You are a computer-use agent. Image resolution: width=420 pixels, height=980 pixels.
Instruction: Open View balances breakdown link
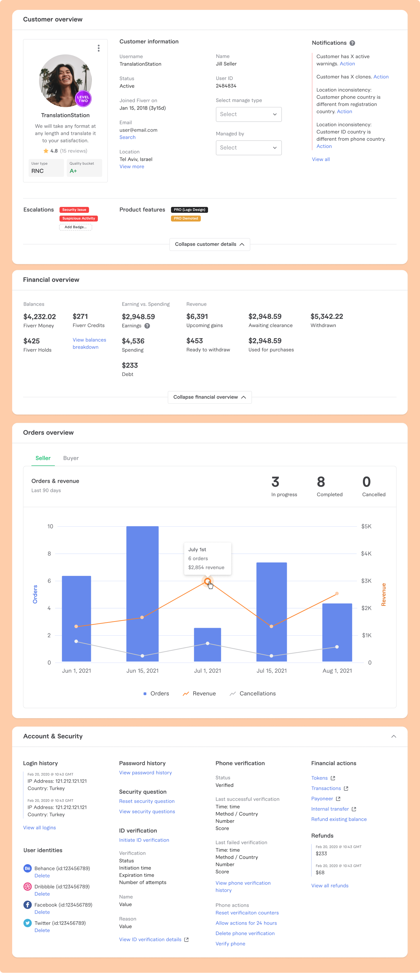coord(89,343)
